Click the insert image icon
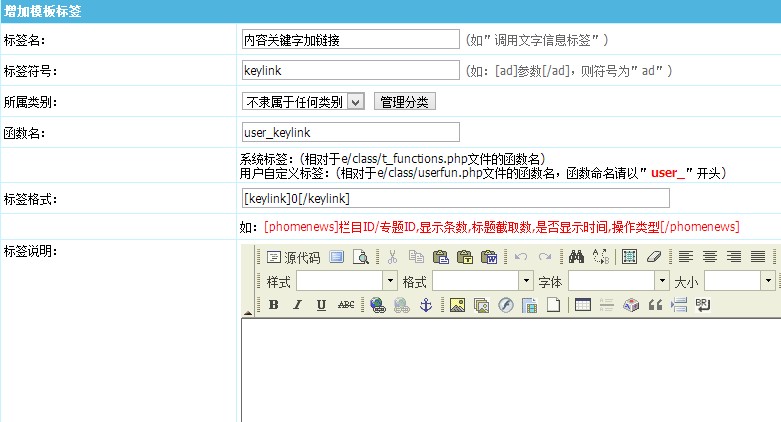The width and height of the screenshot is (781, 422). [457, 305]
